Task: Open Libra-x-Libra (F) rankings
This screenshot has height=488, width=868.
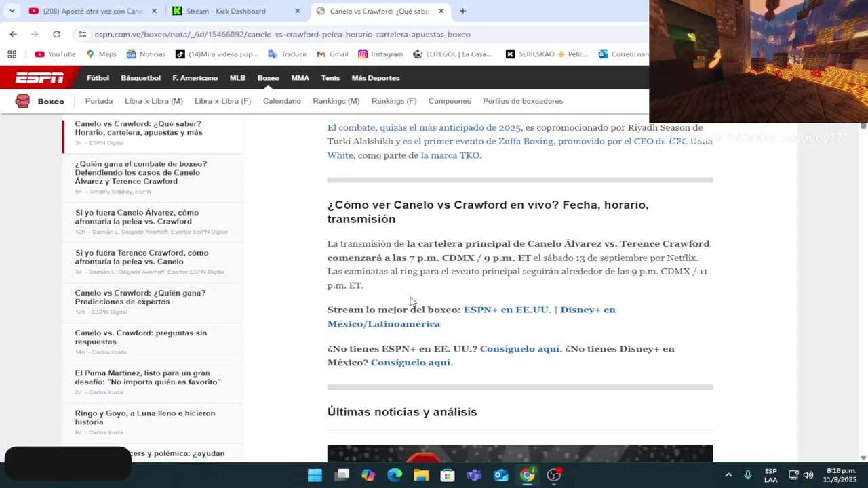Action: pos(222,101)
